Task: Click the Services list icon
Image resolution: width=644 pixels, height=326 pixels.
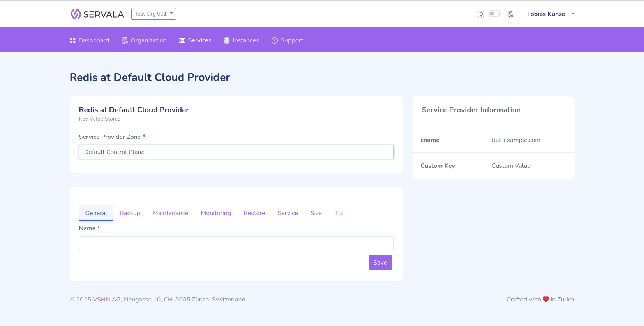Action: [182, 40]
